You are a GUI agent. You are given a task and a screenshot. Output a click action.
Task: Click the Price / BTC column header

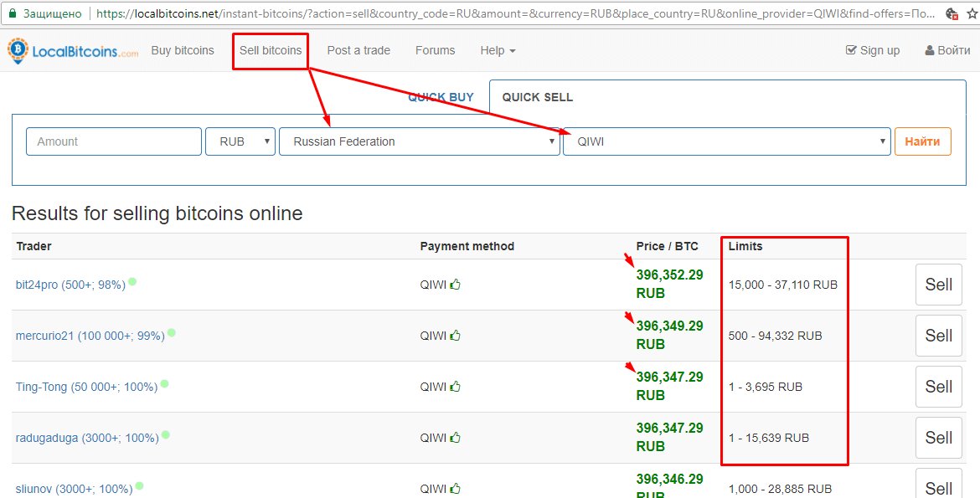coord(667,246)
